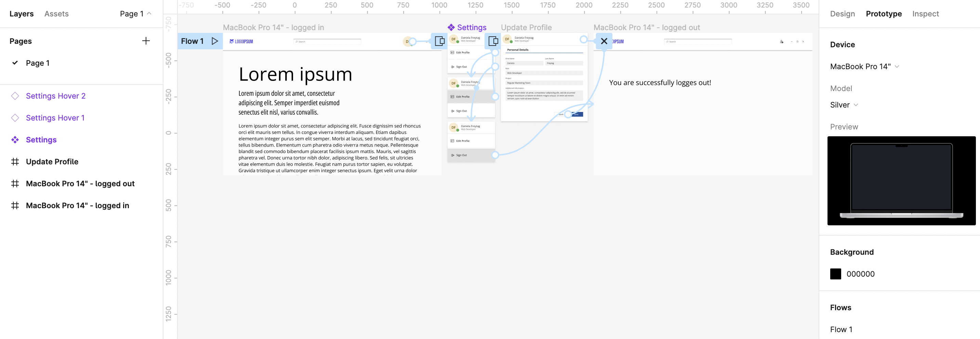Image resolution: width=980 pixels, height=339 pixels.
Task: Click the Freytag last name field
Action: [564, 63]
